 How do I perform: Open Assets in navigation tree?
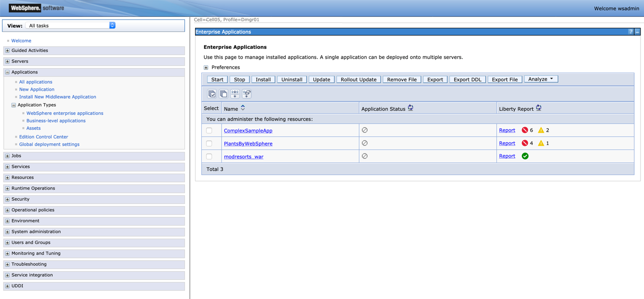(x=33, y=128)
